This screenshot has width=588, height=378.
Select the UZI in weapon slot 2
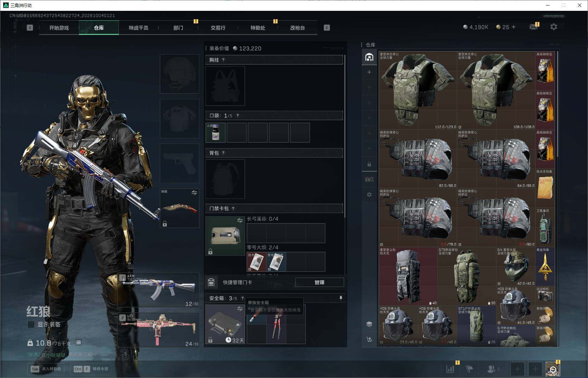click(158, 330)
